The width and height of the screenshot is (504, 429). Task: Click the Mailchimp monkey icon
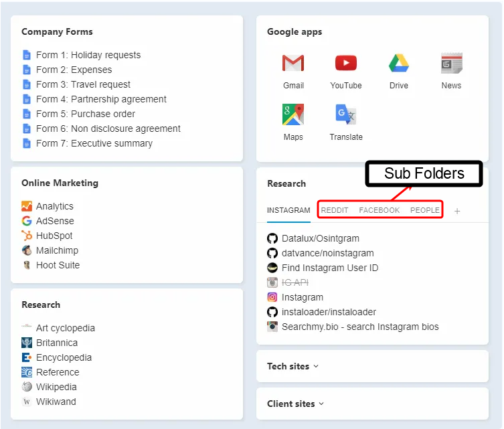[x=27, y=250]
